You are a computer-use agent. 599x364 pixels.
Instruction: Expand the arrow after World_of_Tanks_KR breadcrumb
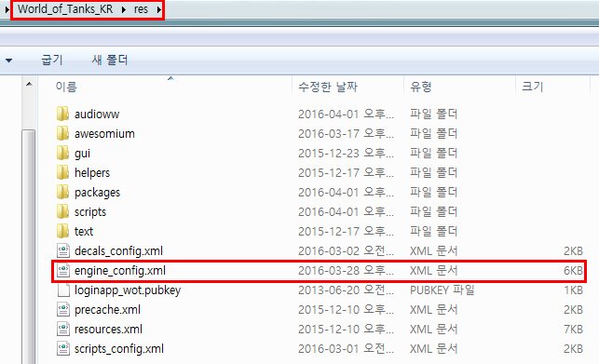(x=123, y=9)
